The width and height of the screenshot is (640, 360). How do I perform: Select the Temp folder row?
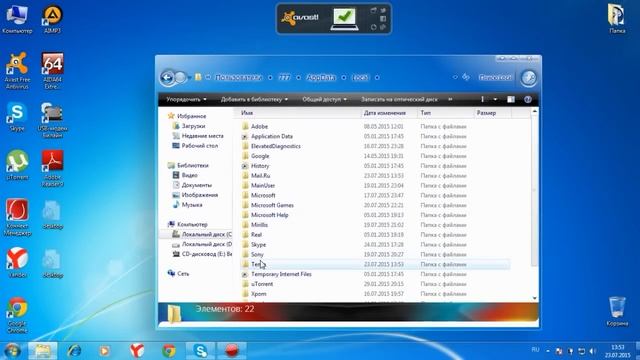(x=375, y=264)
